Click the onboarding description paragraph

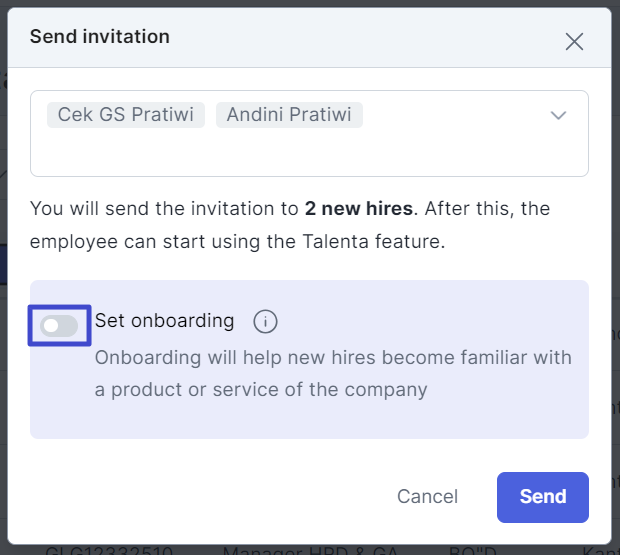[333, 374]
